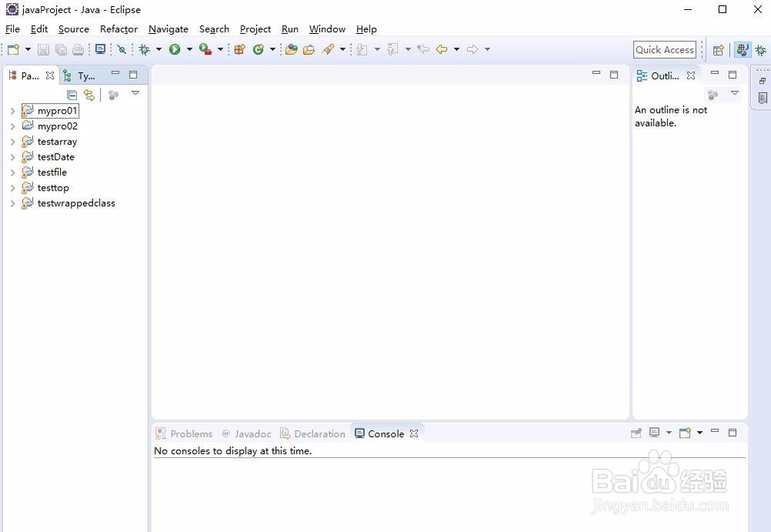Image resolution: width=771 pixels, height=532 pixels.
Task: Expand the testDate project
Action: point(13,157)
